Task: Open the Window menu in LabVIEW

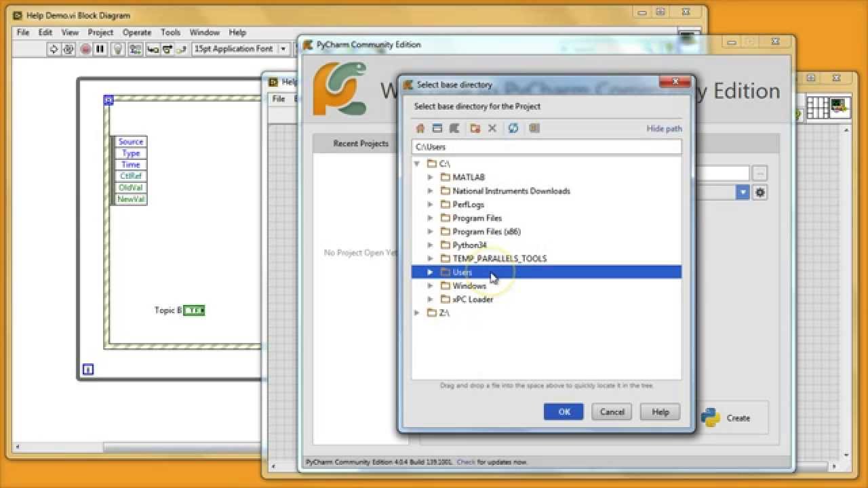Action: 205,32
